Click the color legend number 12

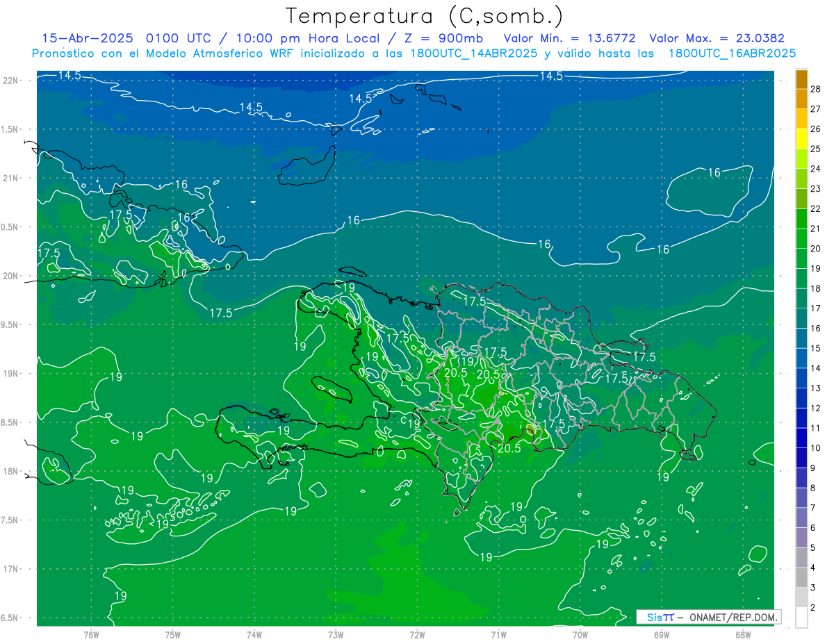(816, 408)
